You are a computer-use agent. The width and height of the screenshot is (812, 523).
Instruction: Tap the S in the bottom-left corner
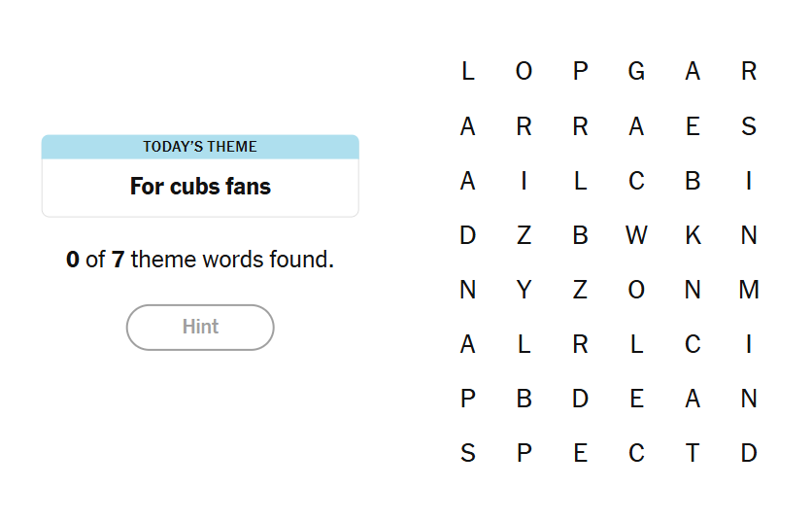coord(468,453)
